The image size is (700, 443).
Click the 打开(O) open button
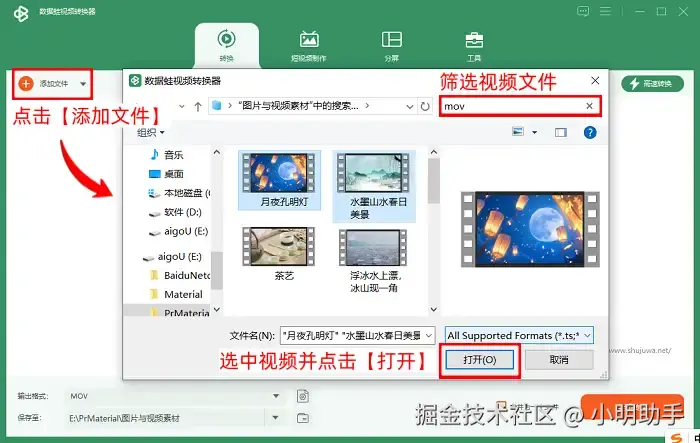pos(479,360)
